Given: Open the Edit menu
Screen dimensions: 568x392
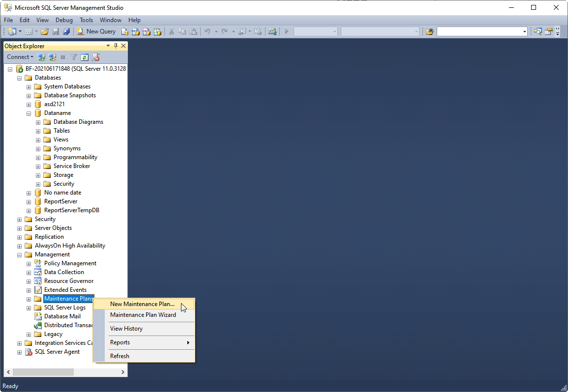Looking at the screenshot, I should (25, 20).
